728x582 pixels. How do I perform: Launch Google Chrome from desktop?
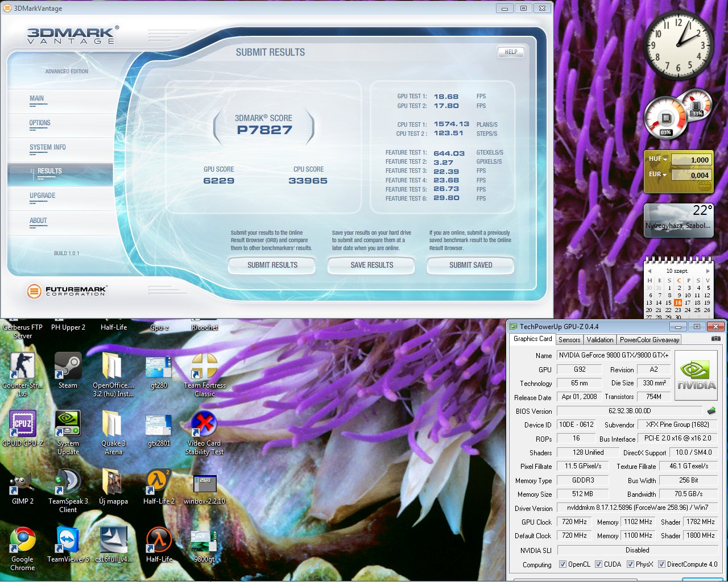[23, 548]
